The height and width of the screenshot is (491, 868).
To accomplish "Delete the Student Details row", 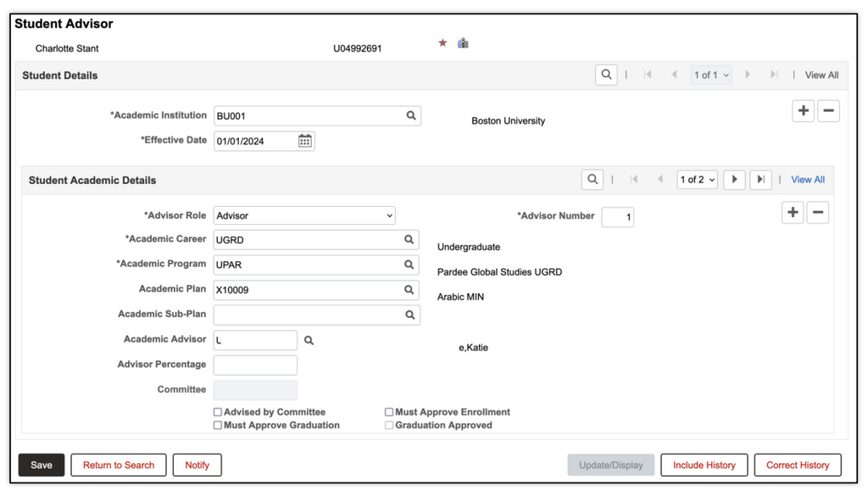I will click(829, 111).
